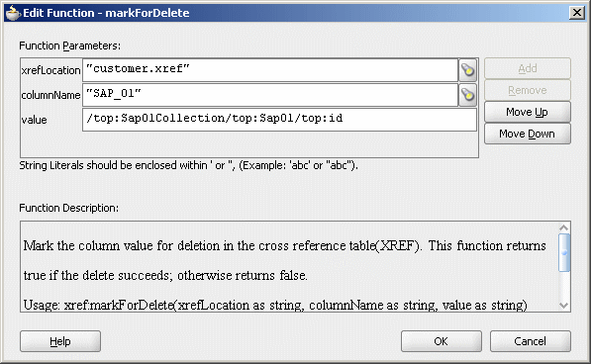
Task: Open Help for this function
Action: point(60,341)
